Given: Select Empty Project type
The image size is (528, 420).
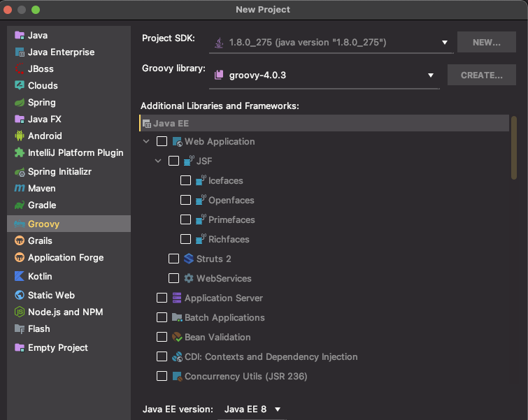Looking at the screenshot, I should point(69,348).
